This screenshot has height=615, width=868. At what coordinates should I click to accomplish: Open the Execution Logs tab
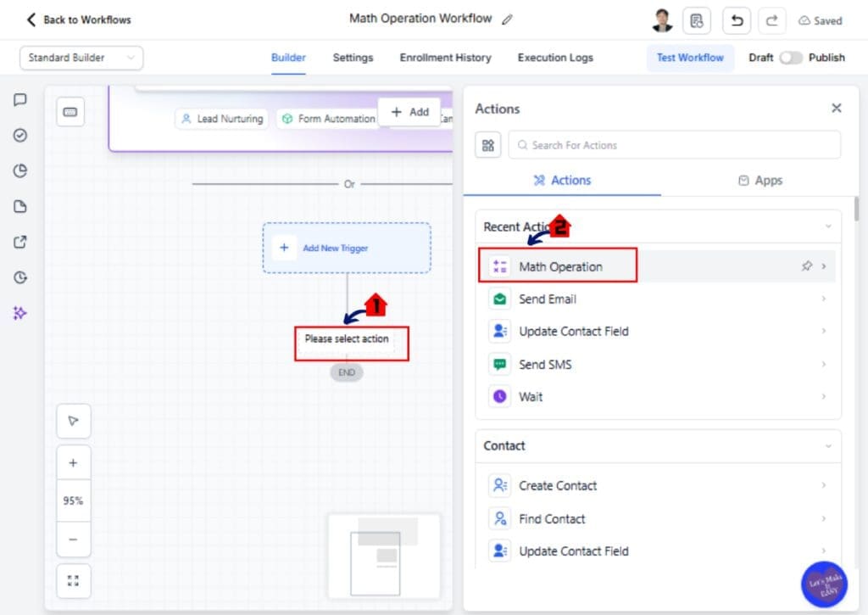pyautogui.click(x=554, y=58)
